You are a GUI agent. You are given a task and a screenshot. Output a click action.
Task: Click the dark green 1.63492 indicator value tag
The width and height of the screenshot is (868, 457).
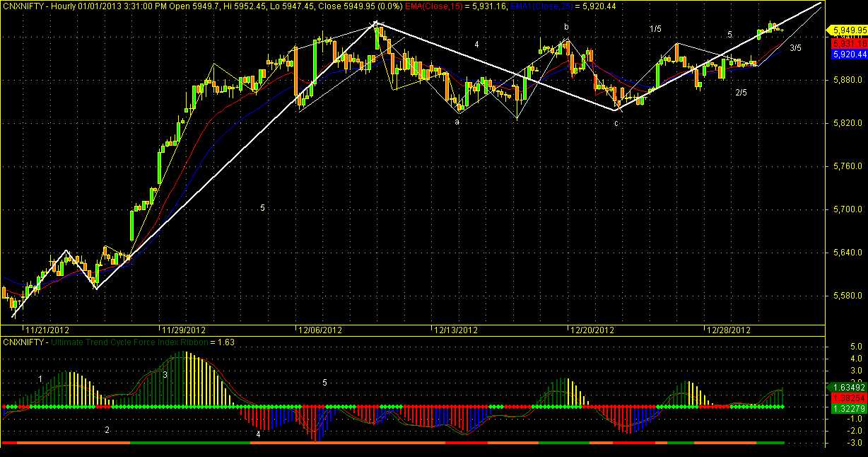click(848, 387)
